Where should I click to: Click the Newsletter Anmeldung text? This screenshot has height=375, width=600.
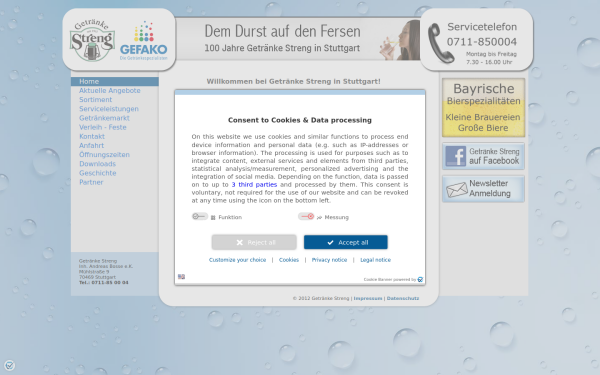point(490,189)
